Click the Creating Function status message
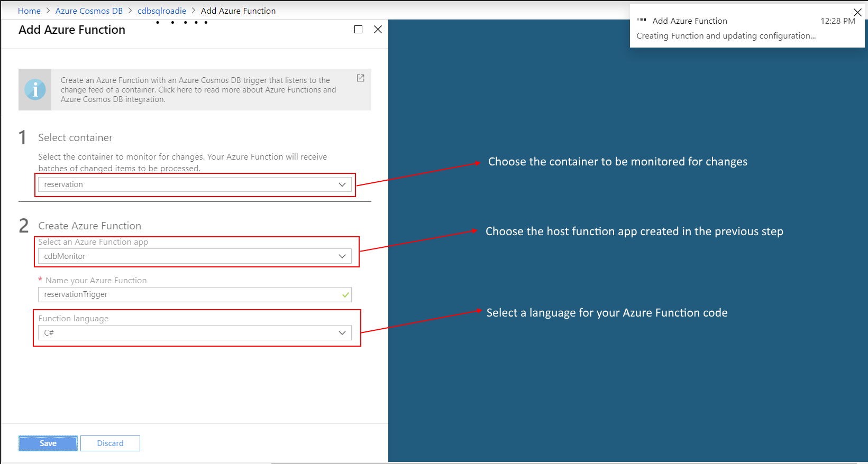The height and width of the screenshot is (464, 868). [x=726, y=36]
